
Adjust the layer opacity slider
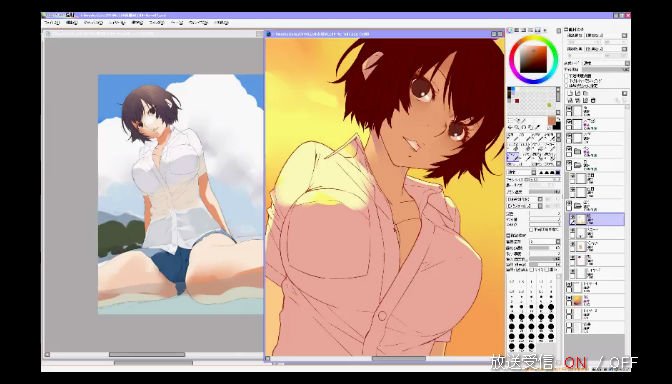(x=606, y=69)
